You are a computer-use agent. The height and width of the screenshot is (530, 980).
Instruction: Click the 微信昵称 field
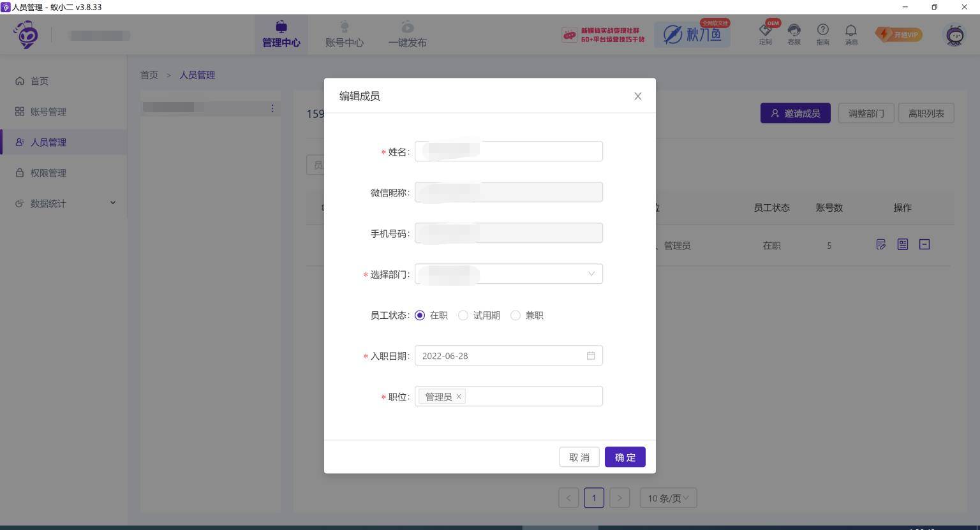tap(509, 192)
